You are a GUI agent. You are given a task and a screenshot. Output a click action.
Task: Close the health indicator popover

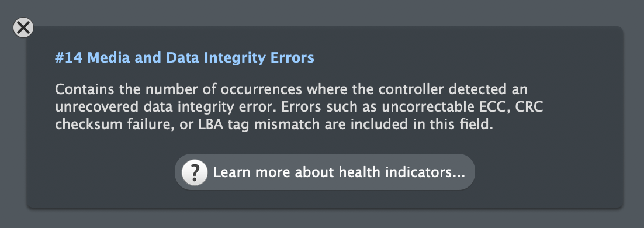23,27
